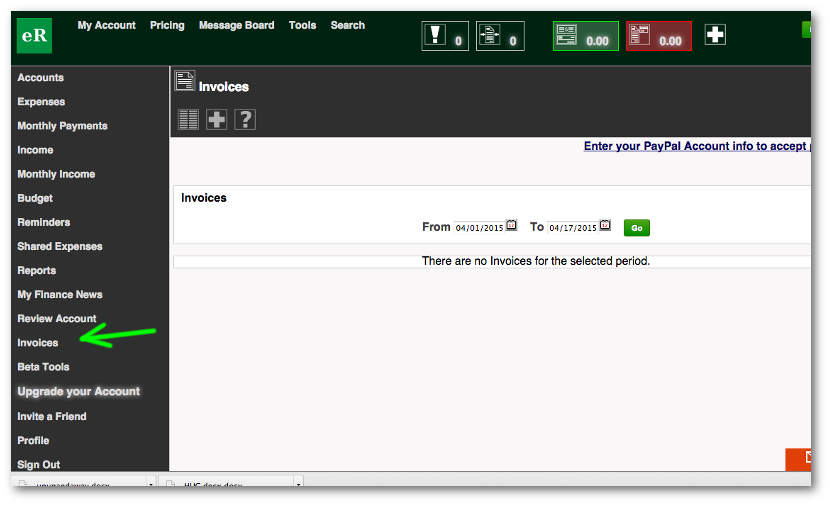Click the eR logo in the header
830x505 pixels.
pyautogui.click(x=34, y=36)
